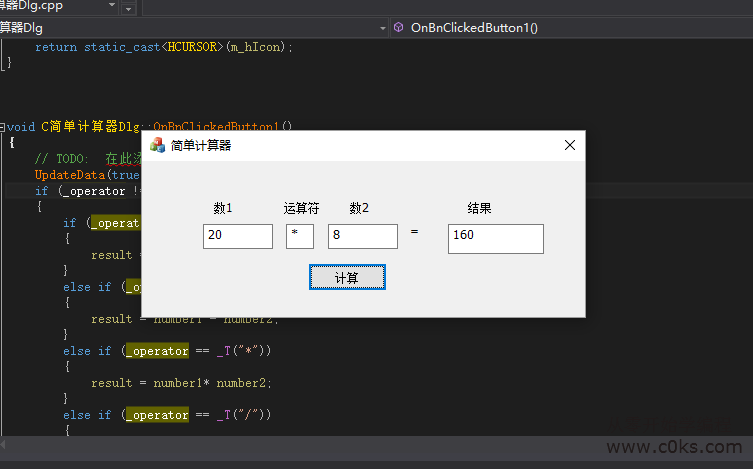The image size is (753, 469).
Task: Click the left scroll arrow of the editor
Action: [5, 444]
